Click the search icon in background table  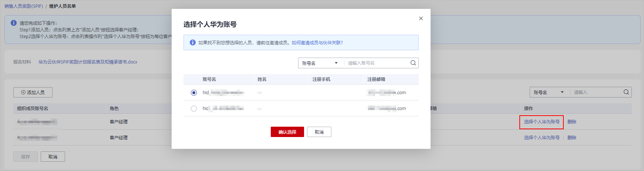click(626, 92)
